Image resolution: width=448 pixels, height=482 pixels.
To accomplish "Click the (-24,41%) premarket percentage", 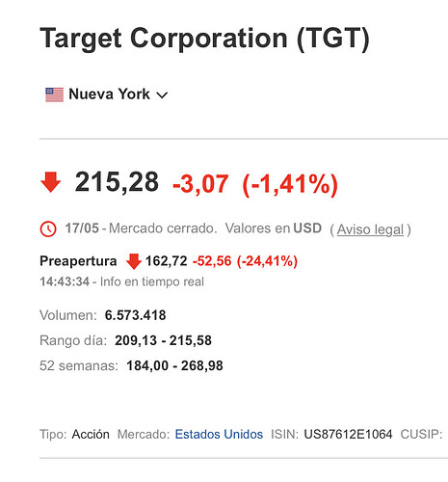I will 267,261.
